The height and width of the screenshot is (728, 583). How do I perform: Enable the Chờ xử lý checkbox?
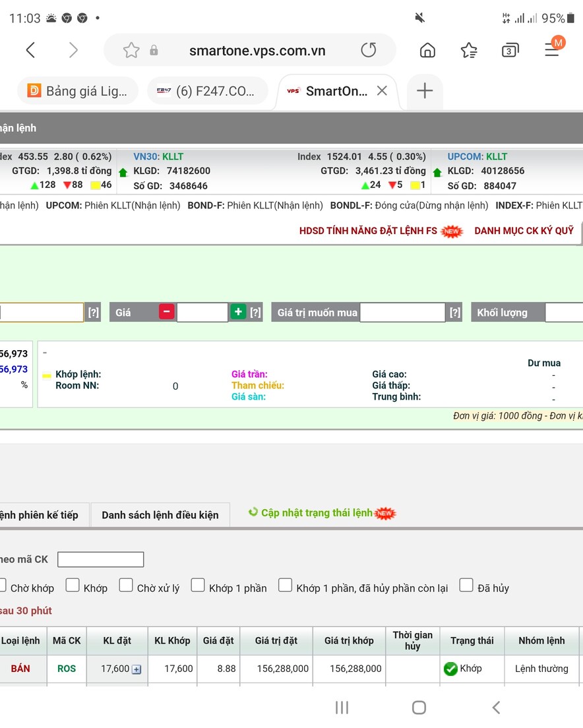tap(126, 586)
